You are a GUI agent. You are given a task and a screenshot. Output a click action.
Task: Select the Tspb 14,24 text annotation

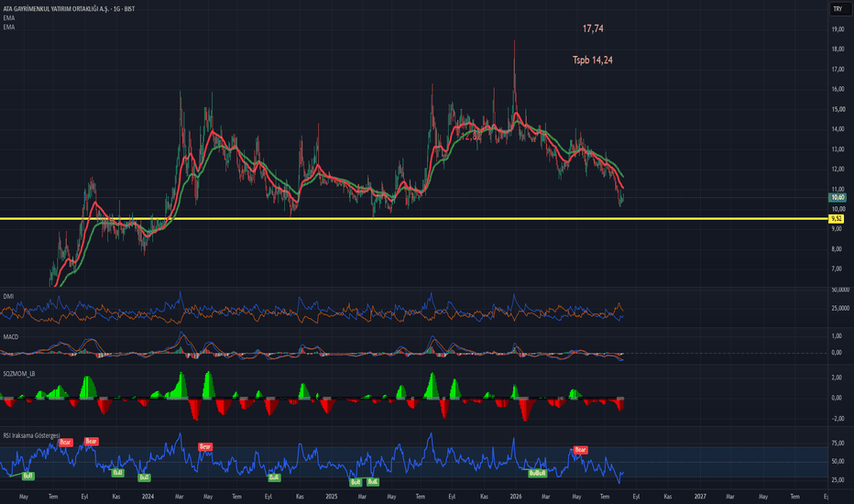(x=593, y=60)
